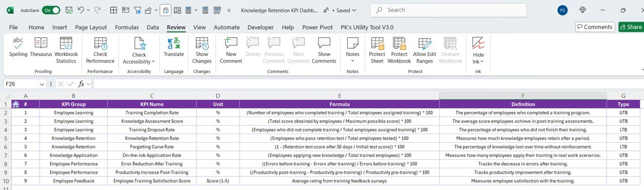Run the Spelling check
This screenshot has height=190, width=644.
18,47
